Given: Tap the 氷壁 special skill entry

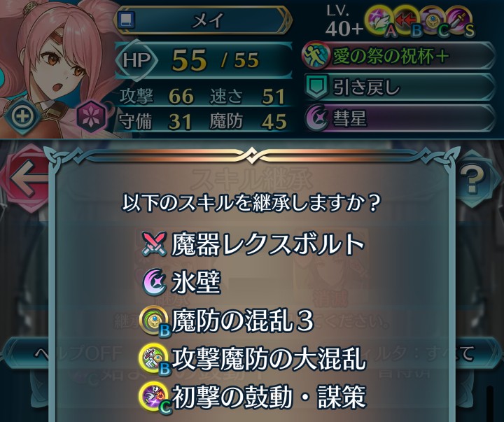Looking at the screenshot, I should pos(181,282).
